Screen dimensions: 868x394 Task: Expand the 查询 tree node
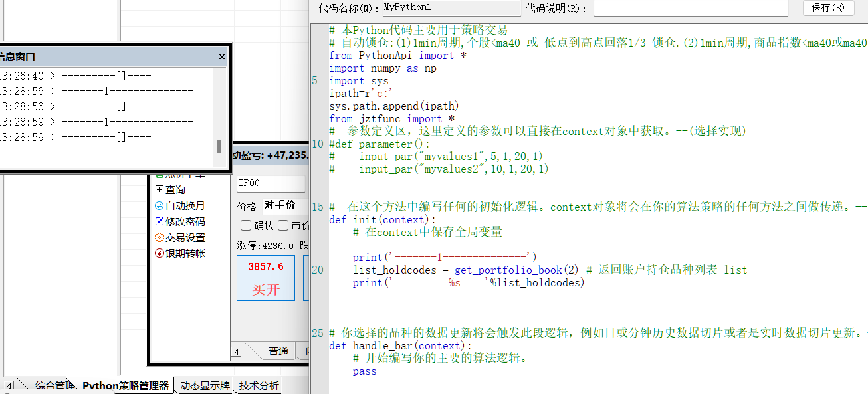(159, 190)
